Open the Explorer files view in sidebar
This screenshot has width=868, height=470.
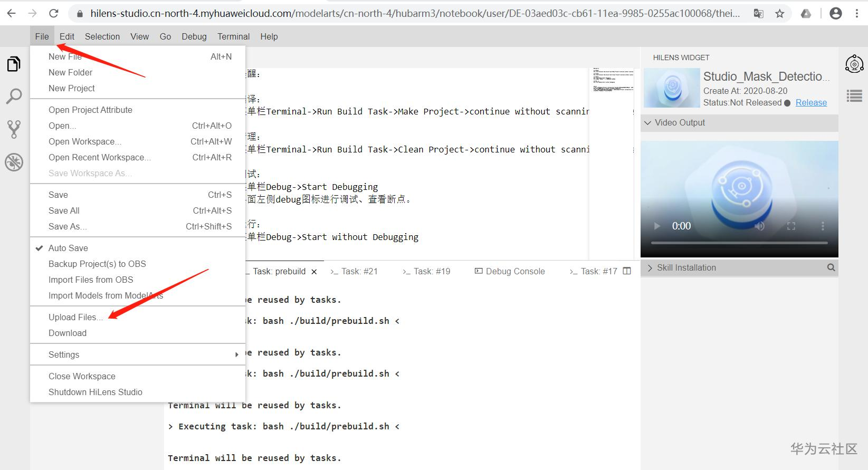(x=14, y=64)
